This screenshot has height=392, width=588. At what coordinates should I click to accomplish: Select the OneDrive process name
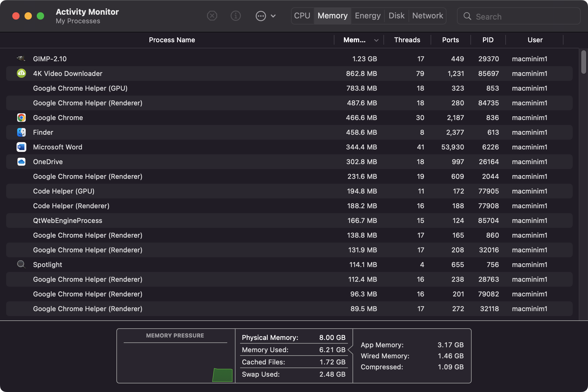click(48, 162)
